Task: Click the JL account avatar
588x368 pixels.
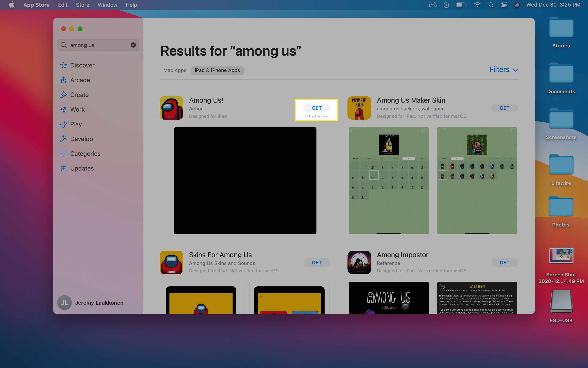Action: pos(64,303)
